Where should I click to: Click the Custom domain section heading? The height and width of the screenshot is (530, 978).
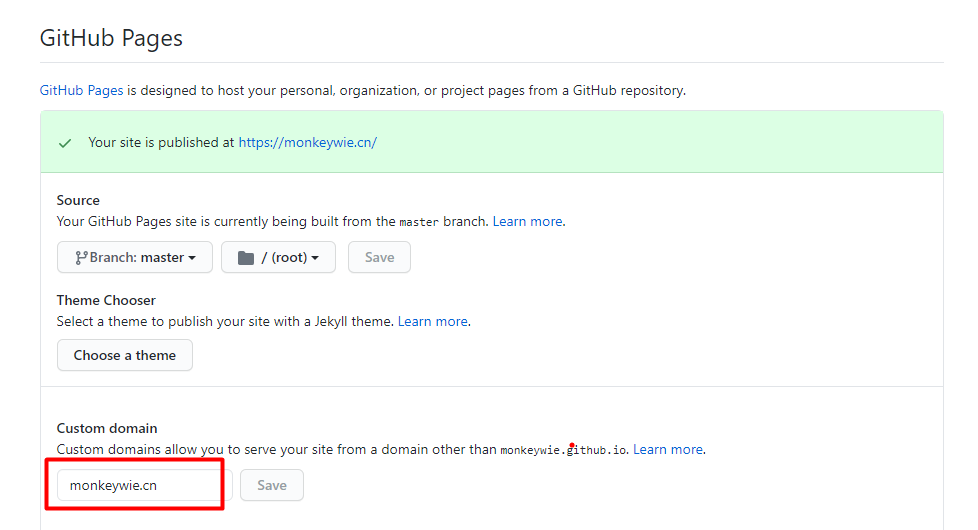tap(107, 428)
